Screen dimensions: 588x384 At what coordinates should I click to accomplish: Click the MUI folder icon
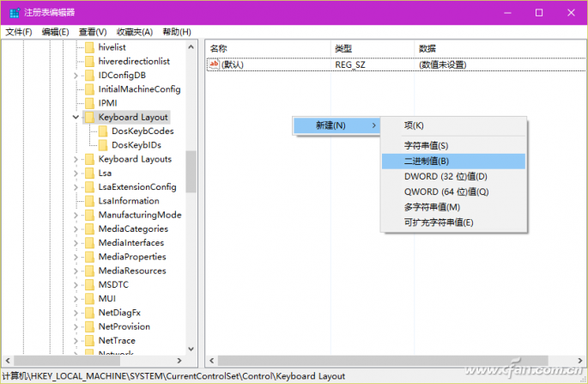tap(89, 299)
